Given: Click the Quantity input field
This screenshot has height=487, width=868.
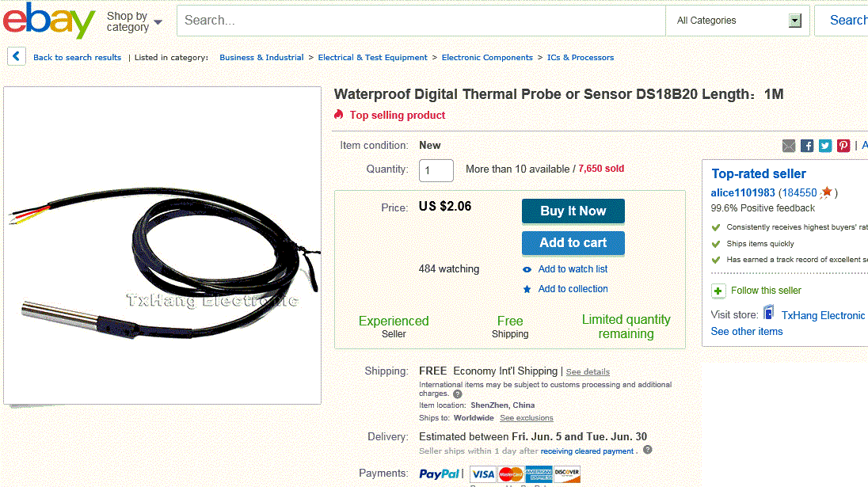Looking at the screenshot, I should coord(436,170).
